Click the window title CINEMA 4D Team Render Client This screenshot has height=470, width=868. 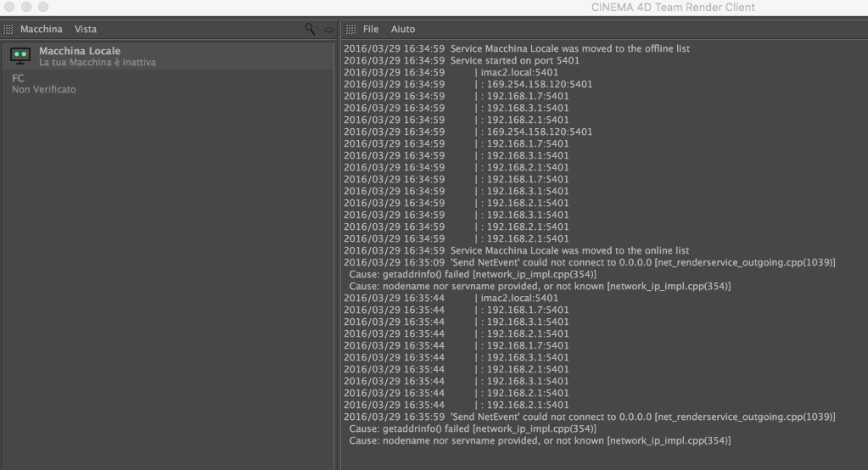tap(673, 7)
